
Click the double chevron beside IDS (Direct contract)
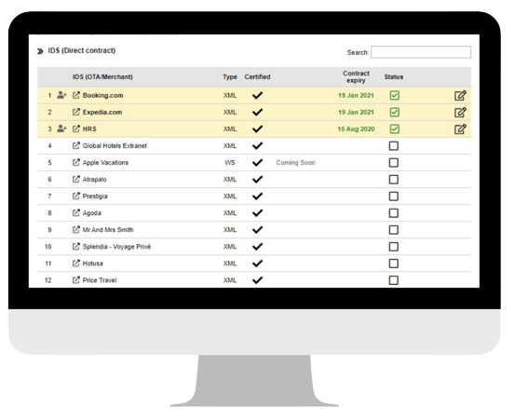pyautogui.click(x=40, y=51)
